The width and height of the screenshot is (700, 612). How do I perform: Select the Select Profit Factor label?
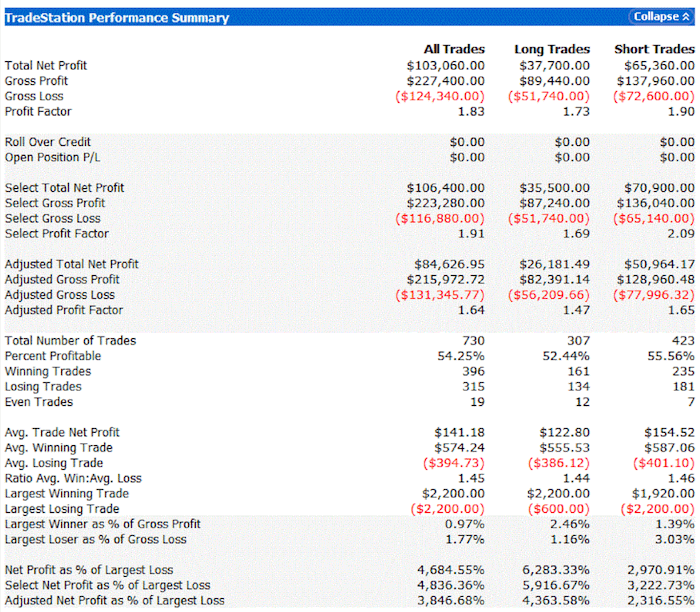(x=57, y=233)
